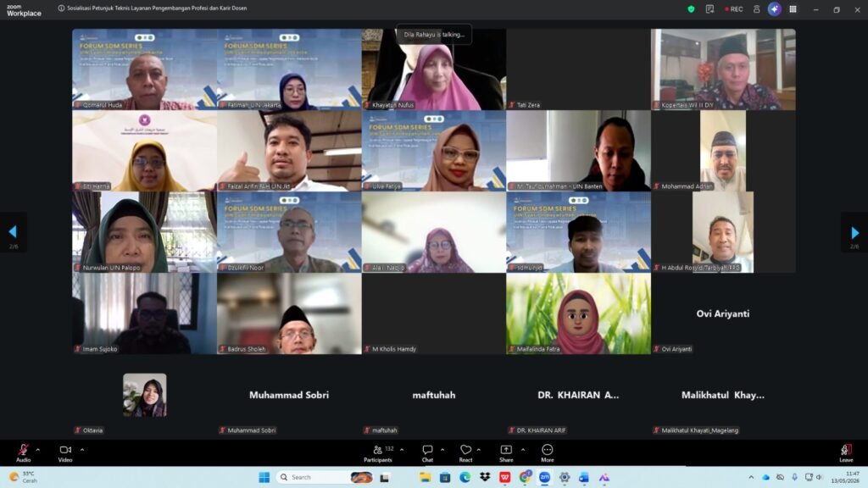868x488 pixels.
Task: Go to next gallery page arrow
Action: pyautogui.click(x=854, y=232)
